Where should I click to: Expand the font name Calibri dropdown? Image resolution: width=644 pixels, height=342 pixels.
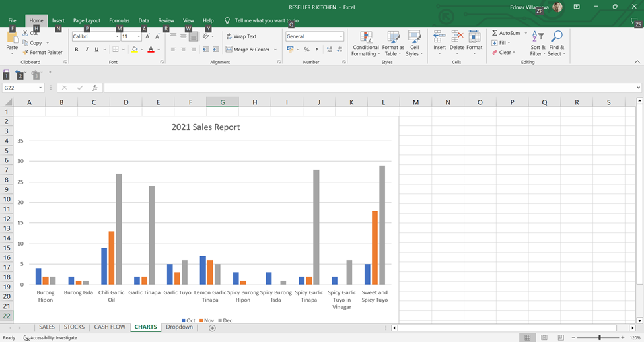pyautogui.click(x=116, y=37)
